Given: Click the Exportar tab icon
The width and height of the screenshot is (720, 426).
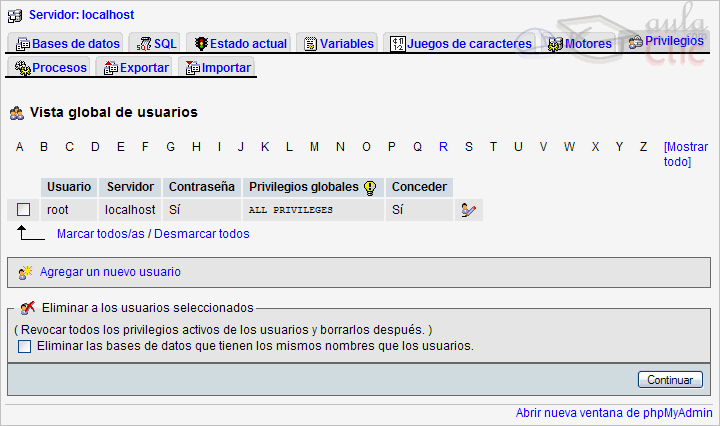Looking at the screenshot, I should [111, 68].
